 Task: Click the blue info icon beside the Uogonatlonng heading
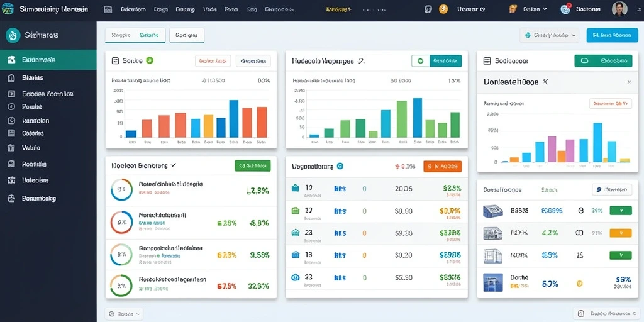click(x=340, y=166)
